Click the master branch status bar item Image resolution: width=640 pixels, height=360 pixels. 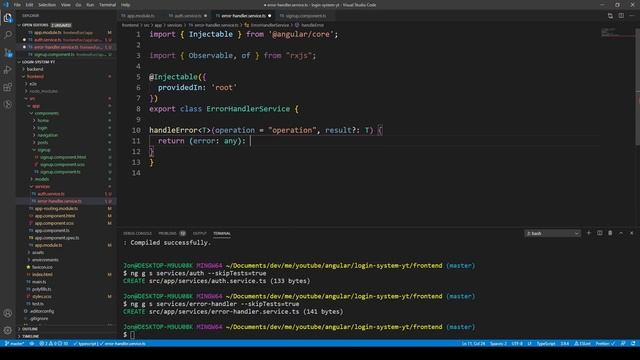point(14,344)
